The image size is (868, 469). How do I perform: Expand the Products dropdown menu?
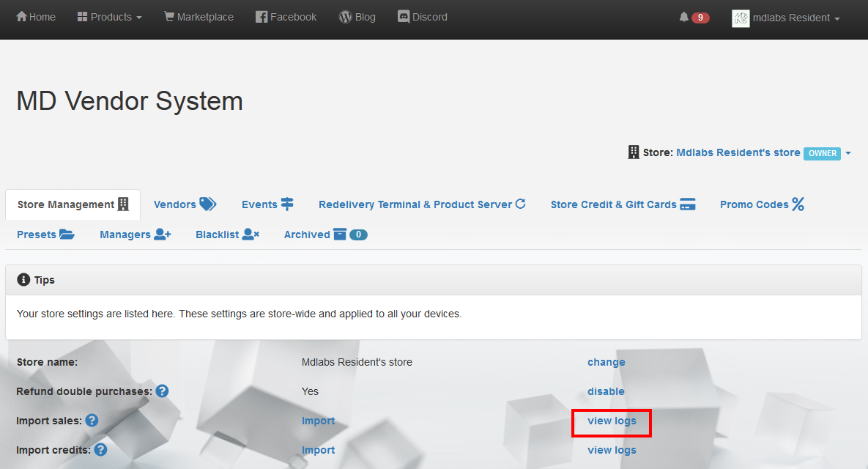tap(109, 17)
